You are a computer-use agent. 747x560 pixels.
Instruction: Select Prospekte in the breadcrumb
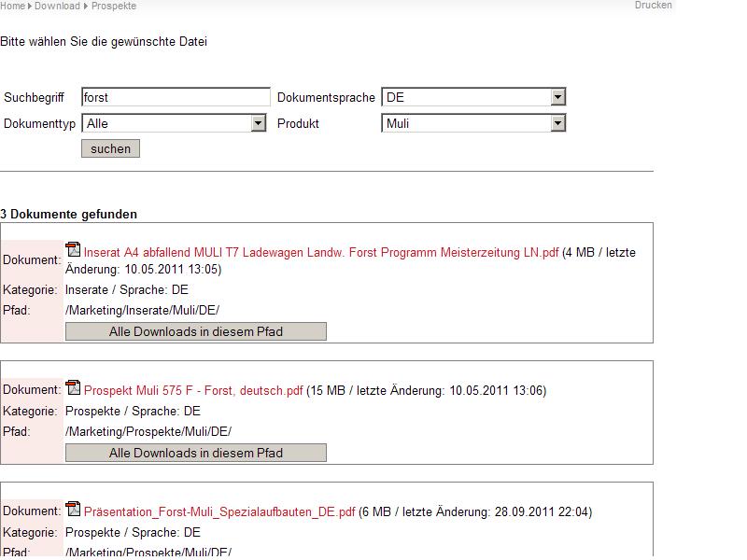click(x=114, y=6)
